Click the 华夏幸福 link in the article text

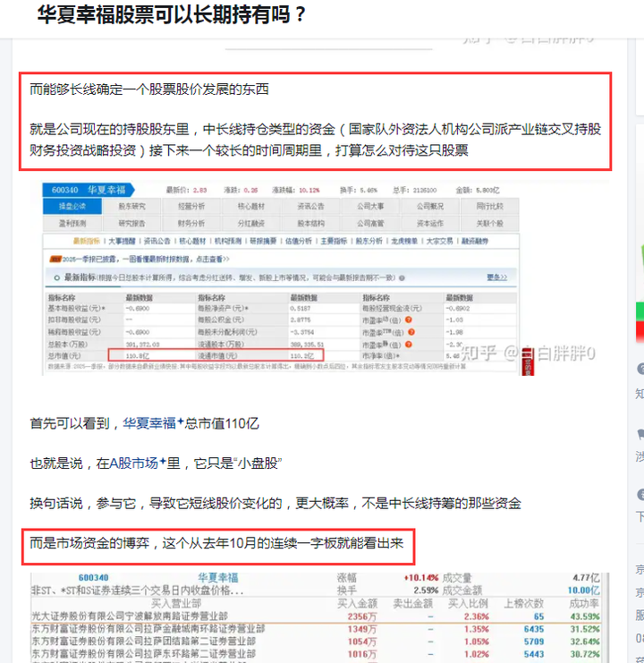(149, 423)
